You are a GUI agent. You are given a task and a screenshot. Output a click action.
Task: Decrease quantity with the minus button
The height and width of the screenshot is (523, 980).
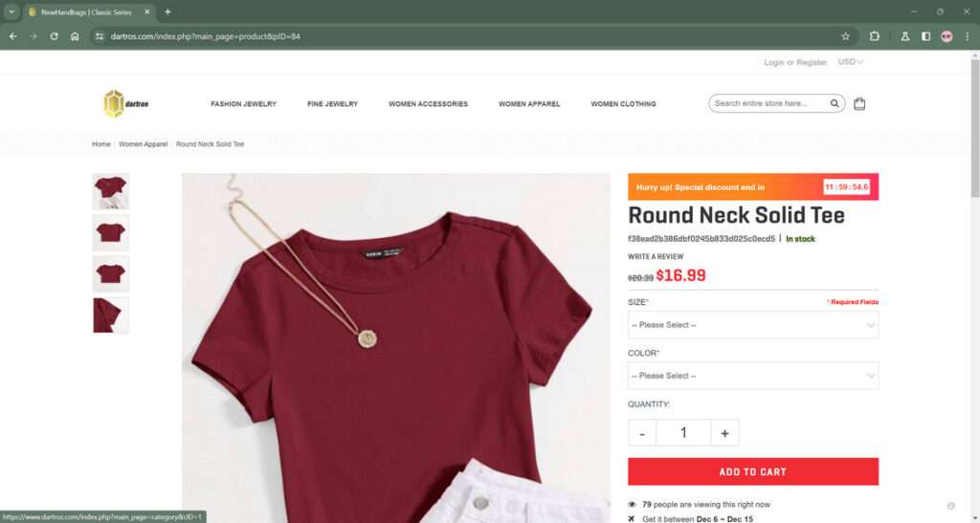642,432
